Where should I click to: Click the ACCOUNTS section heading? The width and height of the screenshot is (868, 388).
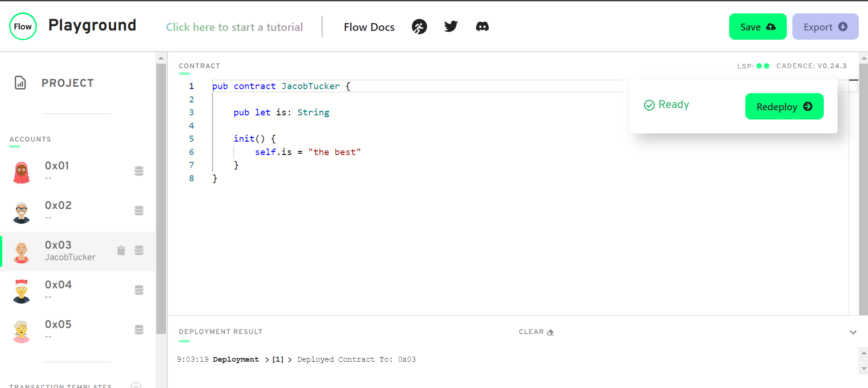30,139
